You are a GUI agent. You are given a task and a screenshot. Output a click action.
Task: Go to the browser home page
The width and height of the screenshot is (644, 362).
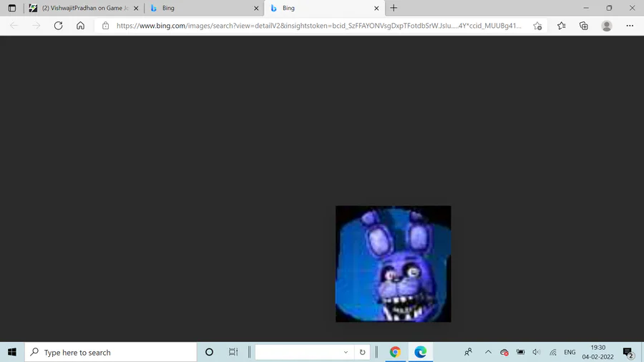coord(80,26)
